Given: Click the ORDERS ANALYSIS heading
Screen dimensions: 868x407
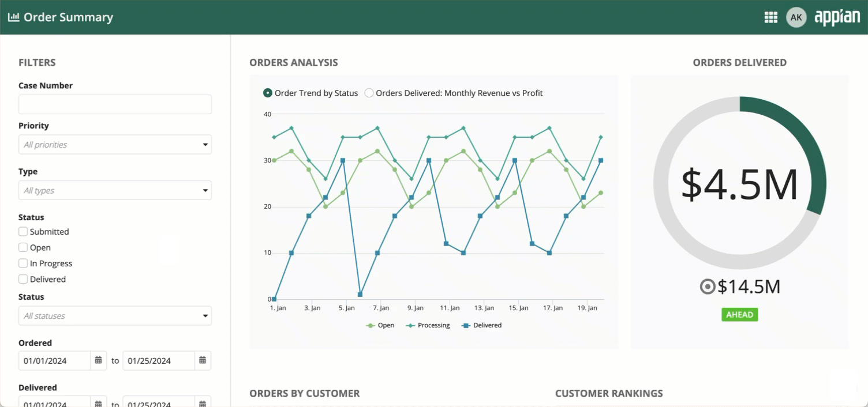Looking at the screenshot, I should [294, 63].
